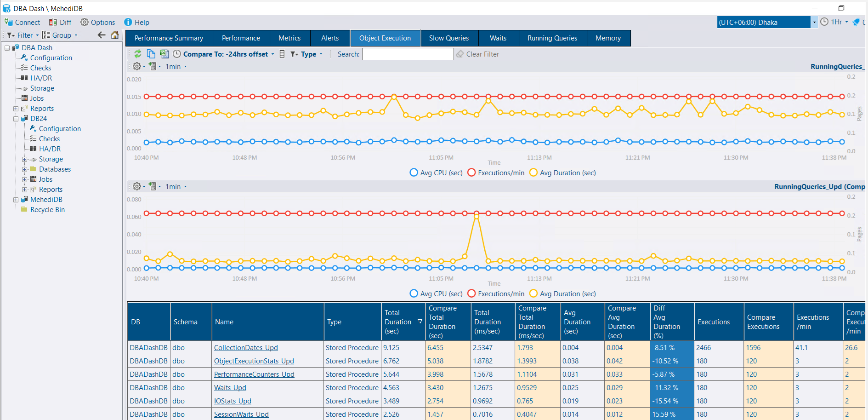
Task: Open the Waits_Upd procedure link
Action: [230, 388]
